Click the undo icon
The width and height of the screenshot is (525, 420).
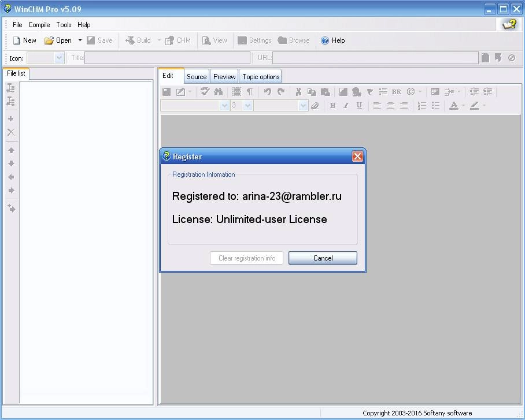point(268,92)
